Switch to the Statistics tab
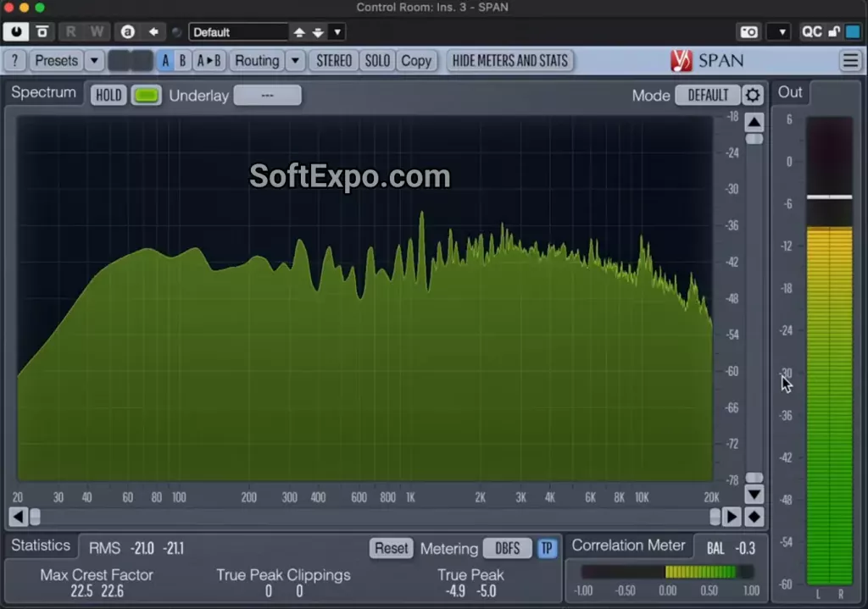 point(42,545)
